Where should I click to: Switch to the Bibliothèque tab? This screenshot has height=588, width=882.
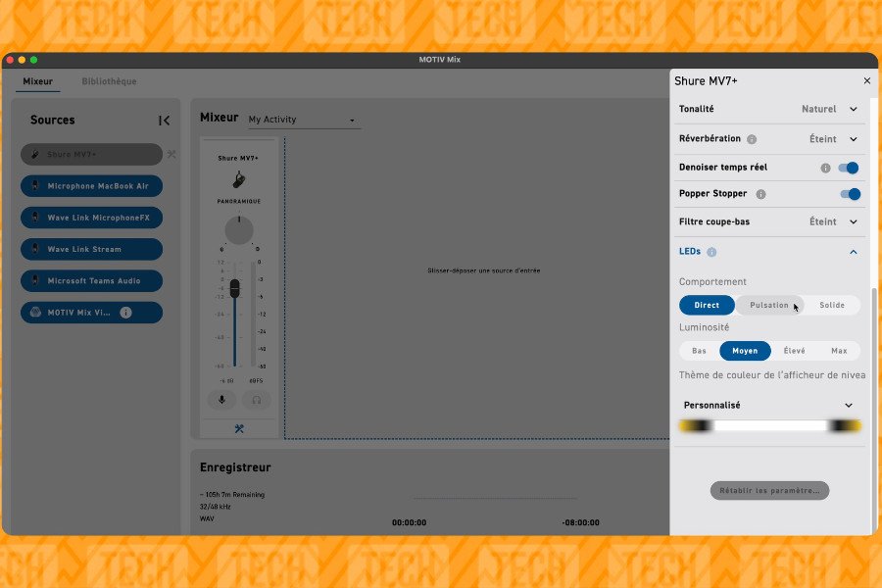(109, 81)
